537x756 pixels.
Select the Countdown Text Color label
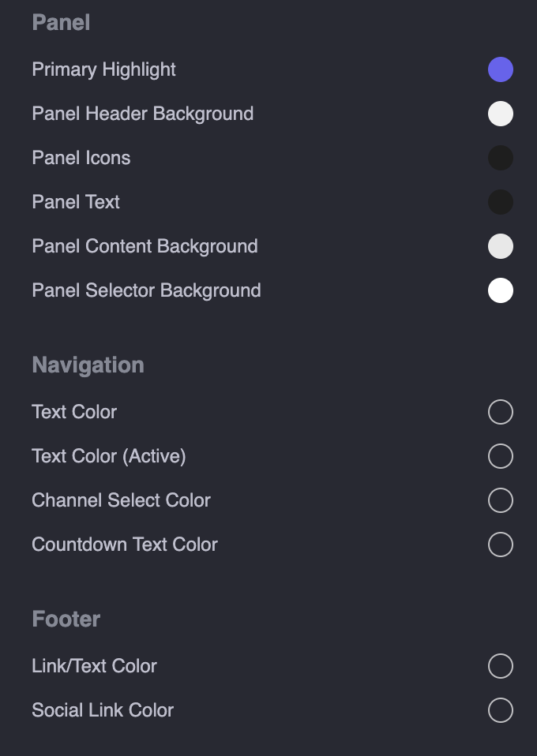[x=125, y=545]
